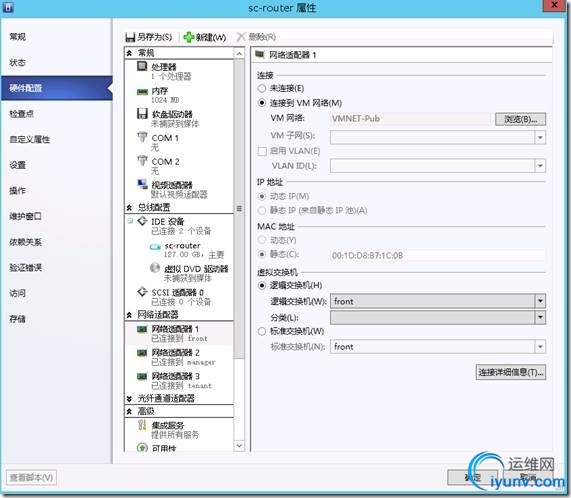Viewport: 571px width, 498px height.
Task: Click Connection details (连接详细信息) button
Action: [x=511, y=372]
